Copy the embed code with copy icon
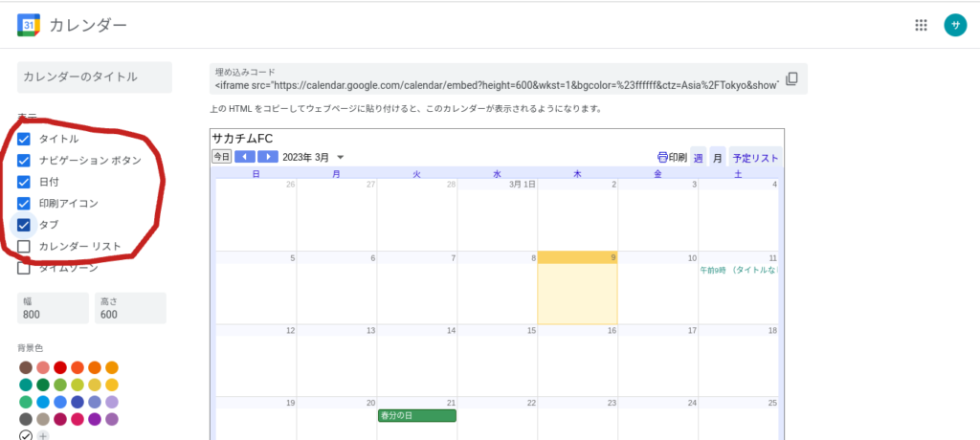Screen dimensions: 980x440 [791, 79]
